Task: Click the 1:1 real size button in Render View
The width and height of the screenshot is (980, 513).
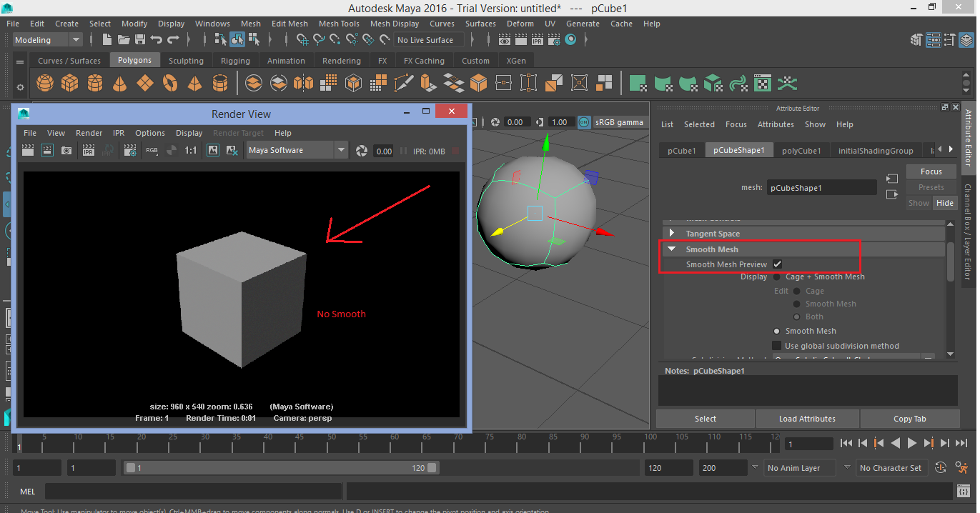Action: pyautogui.click(x=191, y=150)
